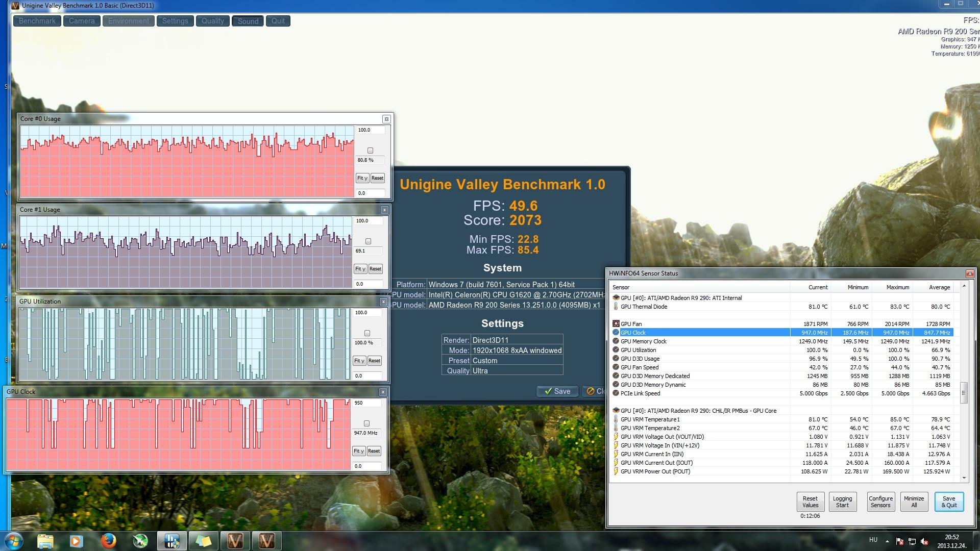Image resolution: width=980 pixels, height=551 pixels.
Task: Click the Current column header
Action: pos(811,287)
